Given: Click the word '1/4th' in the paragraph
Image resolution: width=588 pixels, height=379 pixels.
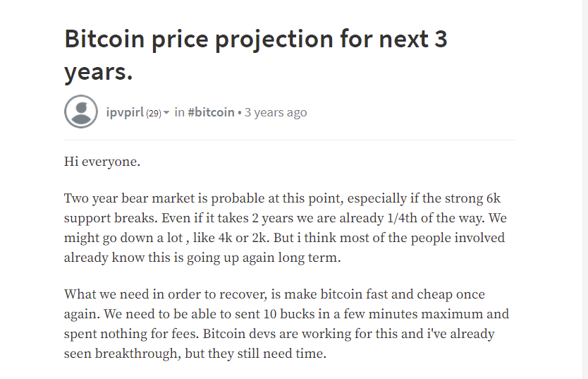Looking at the screenshot, I should point(400,218).
